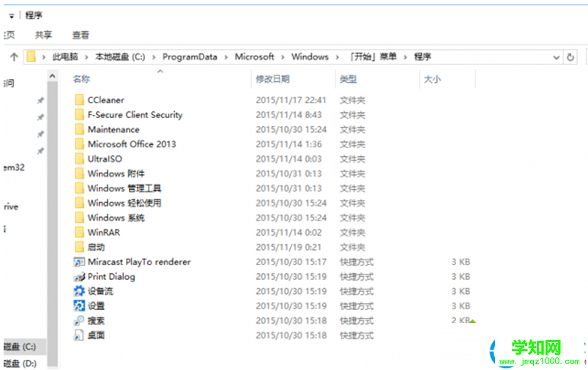The width and height of the screenshot is (588, 370).
Task: Open the 共享 ribbon tab
Action: click(43, 35)
